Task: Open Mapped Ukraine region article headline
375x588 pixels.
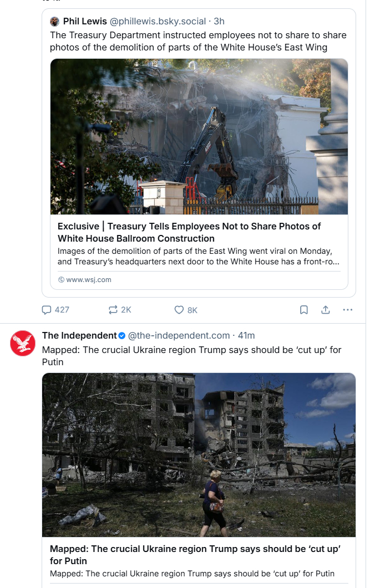Action: pyautogui.click(x=195, y=555)
